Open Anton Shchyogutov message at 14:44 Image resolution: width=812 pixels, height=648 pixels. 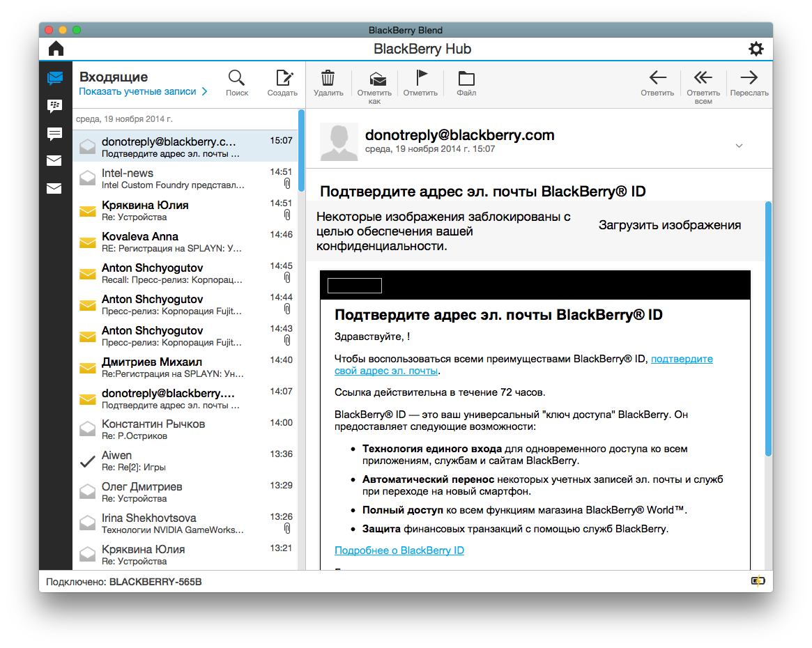185,304
